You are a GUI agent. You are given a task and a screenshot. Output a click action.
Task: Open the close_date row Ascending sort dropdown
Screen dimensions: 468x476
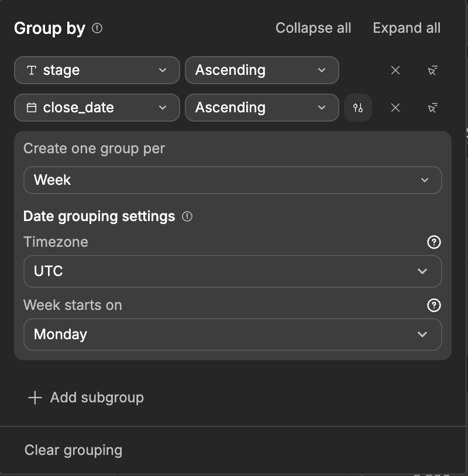click(x=262, y=108)
